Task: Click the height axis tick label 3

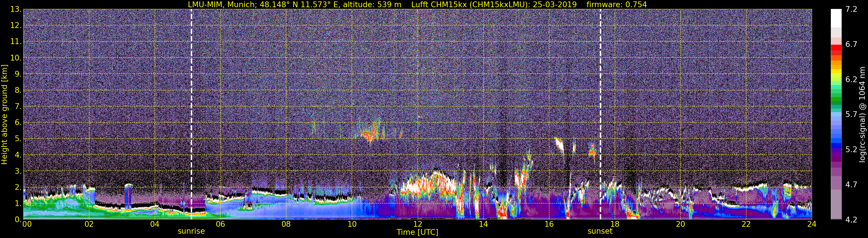Action: click(x=18, y=171)
